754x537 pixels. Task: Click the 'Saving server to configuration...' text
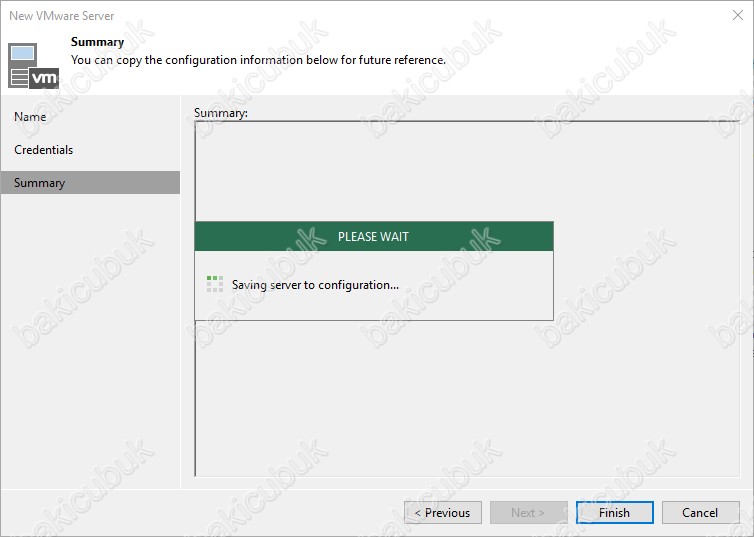315,285
